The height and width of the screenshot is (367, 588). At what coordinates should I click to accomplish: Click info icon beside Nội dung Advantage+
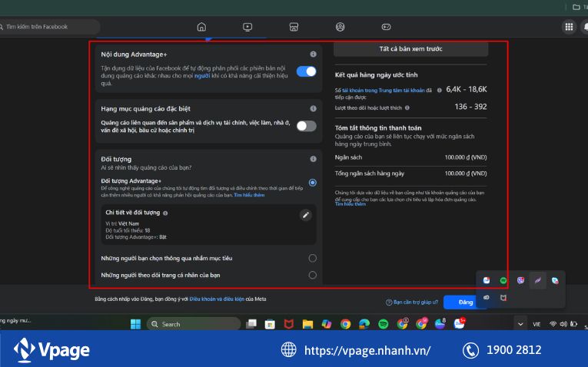(x=313, y=55)
